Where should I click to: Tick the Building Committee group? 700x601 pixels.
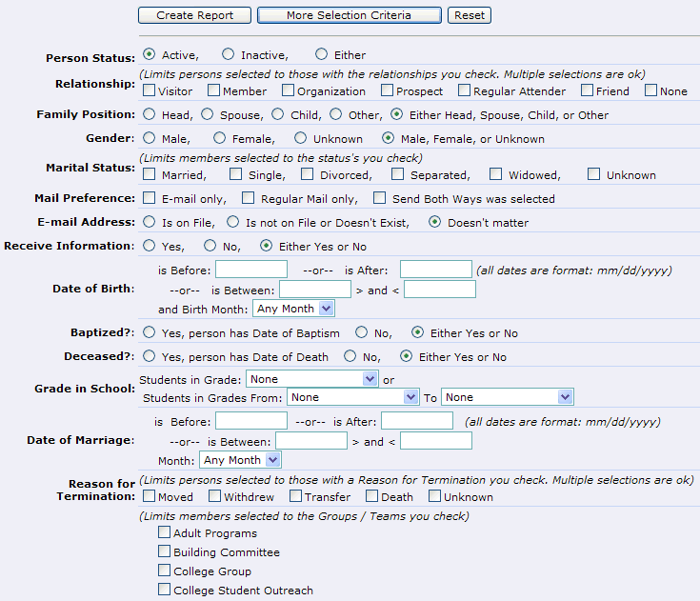165,552
